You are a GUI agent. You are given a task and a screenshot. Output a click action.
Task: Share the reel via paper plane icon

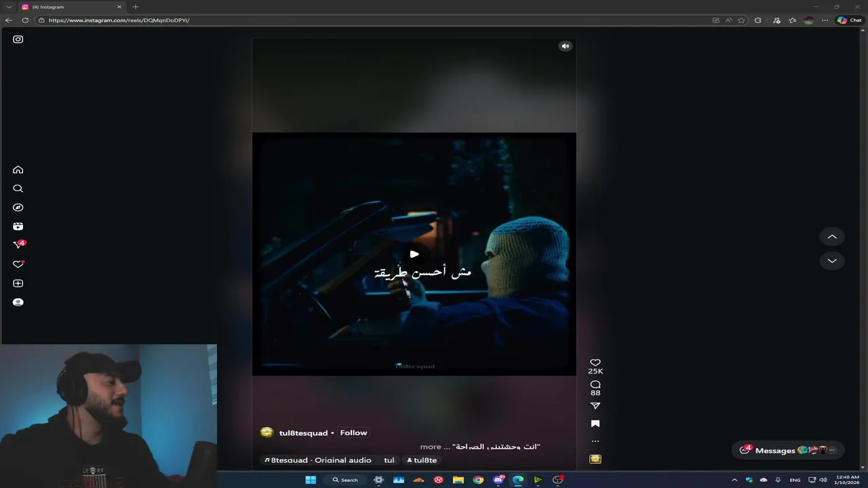(x=595, y=405)
